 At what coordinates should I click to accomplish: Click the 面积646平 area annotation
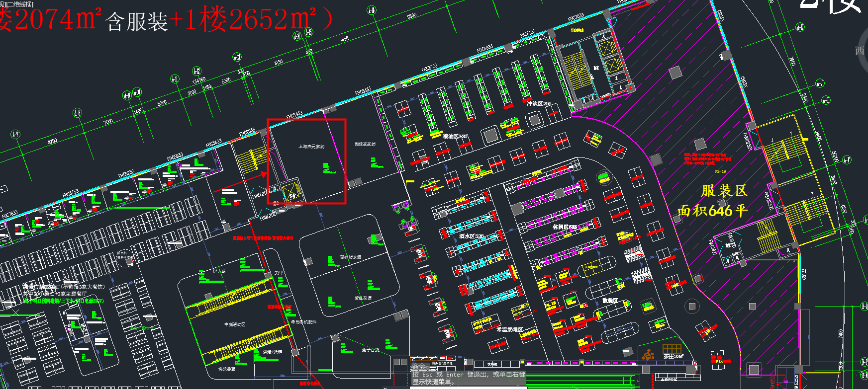[x=712, y=211]
